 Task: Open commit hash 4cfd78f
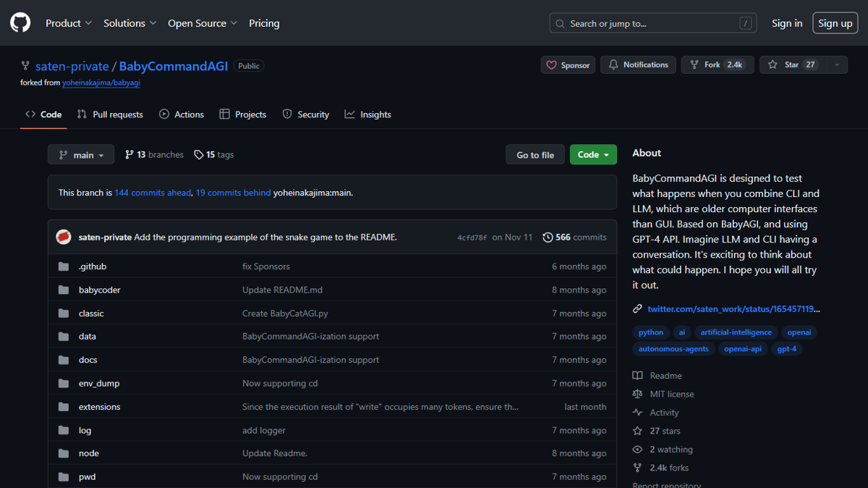click(472, 237)
